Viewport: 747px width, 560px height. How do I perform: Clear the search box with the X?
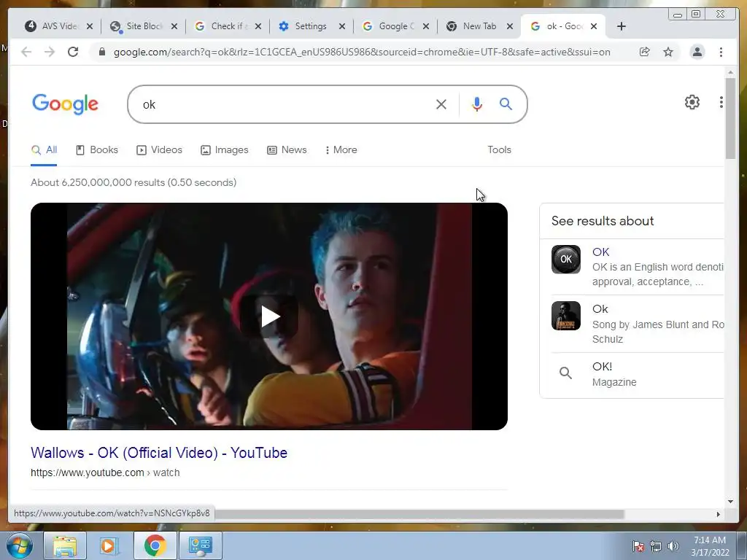click(x=441, y=104)
